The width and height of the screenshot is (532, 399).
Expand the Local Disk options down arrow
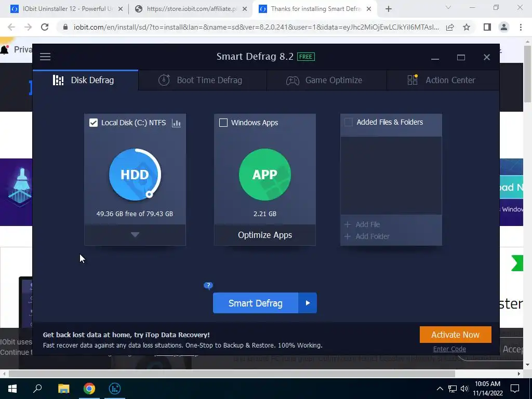pyautogui.click(x=135, y=235)
